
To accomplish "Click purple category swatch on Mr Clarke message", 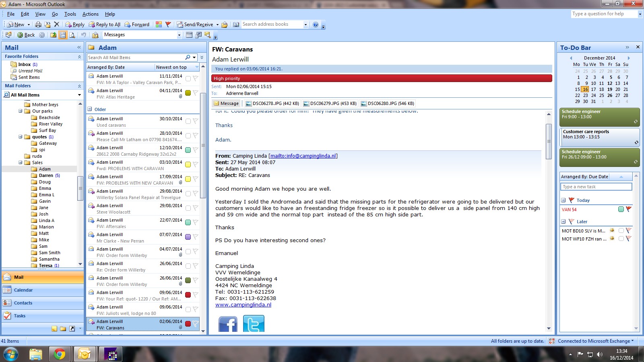I will coord(188,237).
